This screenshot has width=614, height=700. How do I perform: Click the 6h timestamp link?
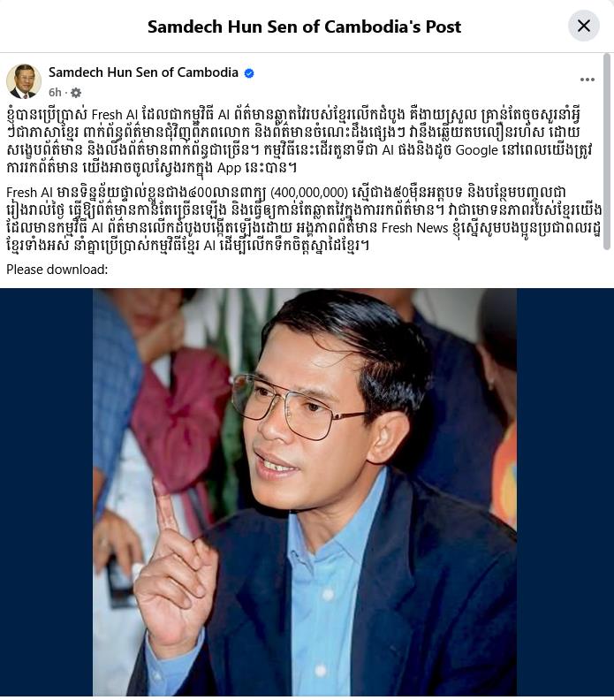point(55,93)
